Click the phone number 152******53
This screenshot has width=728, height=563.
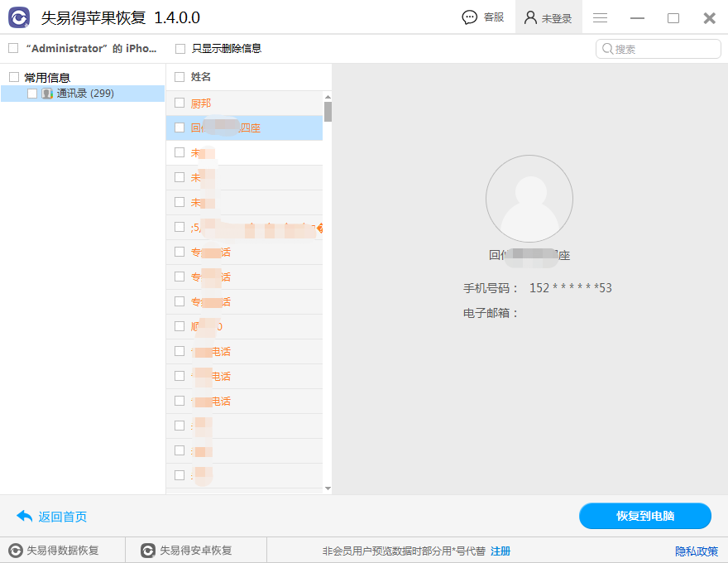point(571,287)
